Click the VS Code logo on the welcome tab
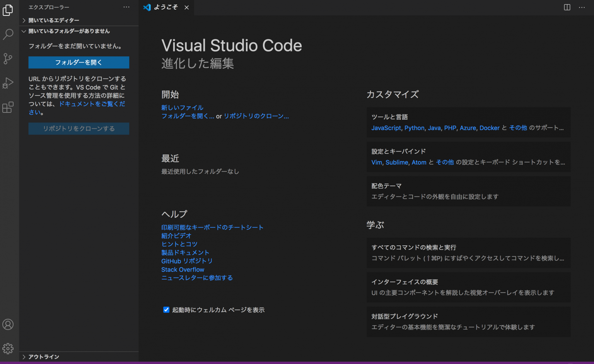 click(147, 7)
